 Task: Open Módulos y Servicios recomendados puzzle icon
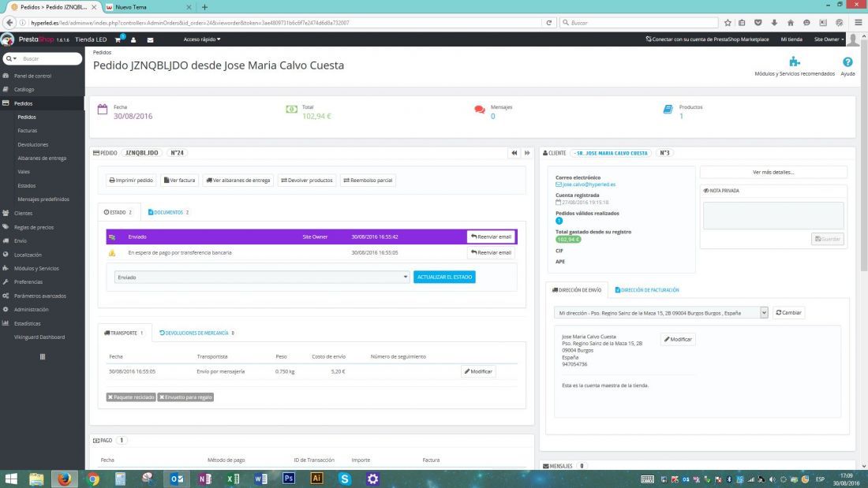[x=795, y=61]
